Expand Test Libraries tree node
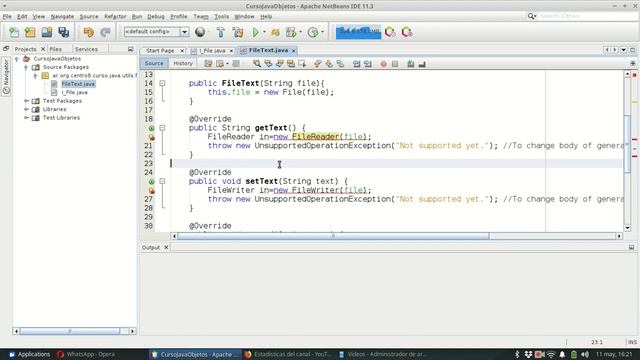 tap(26, 118)
